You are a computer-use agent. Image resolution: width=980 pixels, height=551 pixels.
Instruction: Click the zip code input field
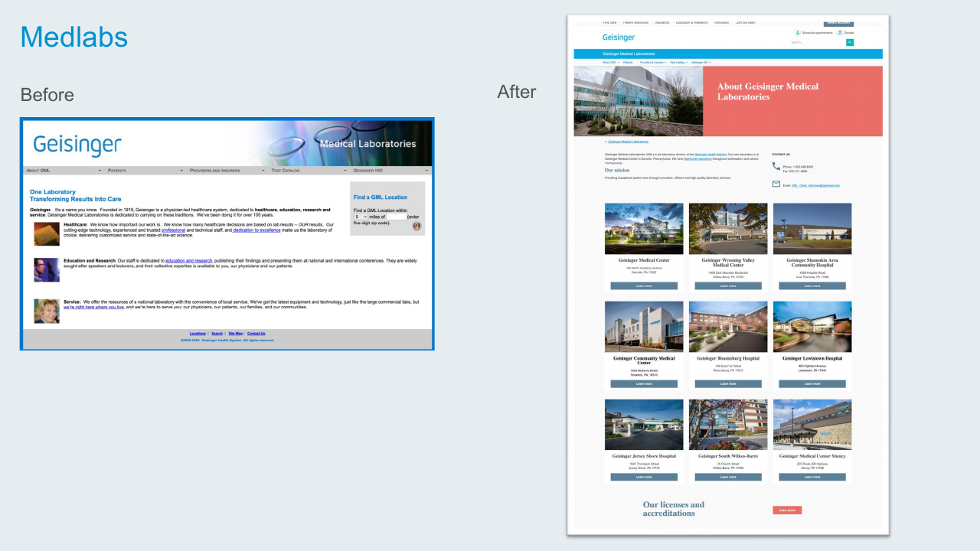pos(397,217)
